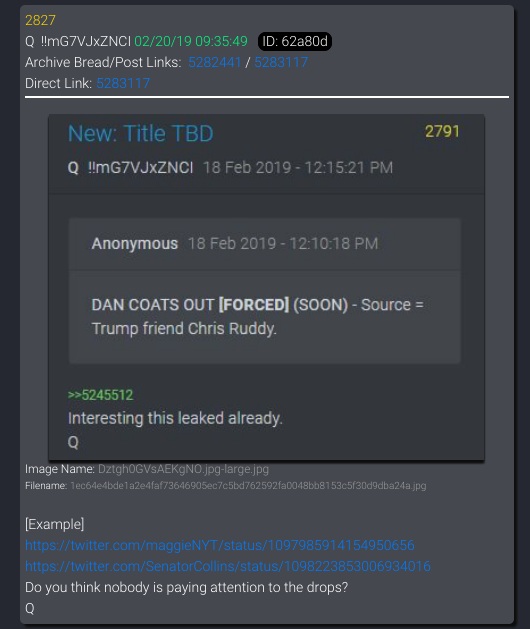Open the SenatorCollins twitter status link

pyautogui.click(x=228, y=566)
